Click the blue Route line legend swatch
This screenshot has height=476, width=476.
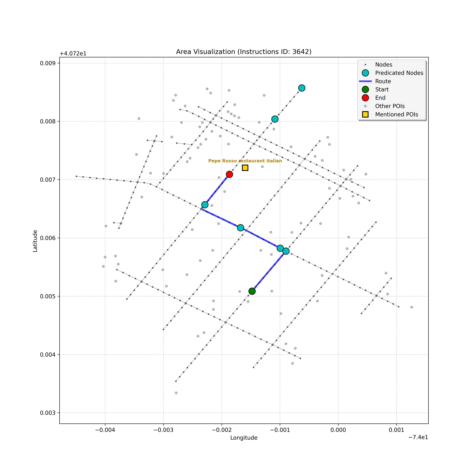tap(365, 81)
